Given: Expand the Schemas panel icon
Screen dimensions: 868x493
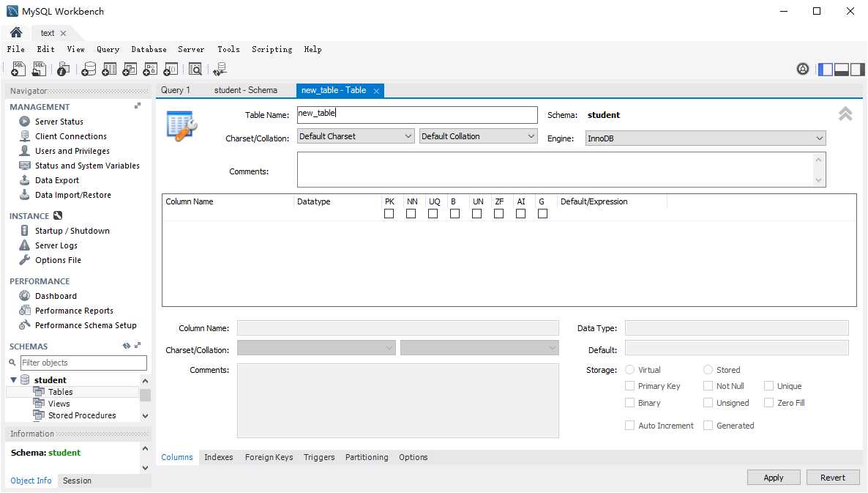Looking at the screenshot, I should click(x=138, y=345).
